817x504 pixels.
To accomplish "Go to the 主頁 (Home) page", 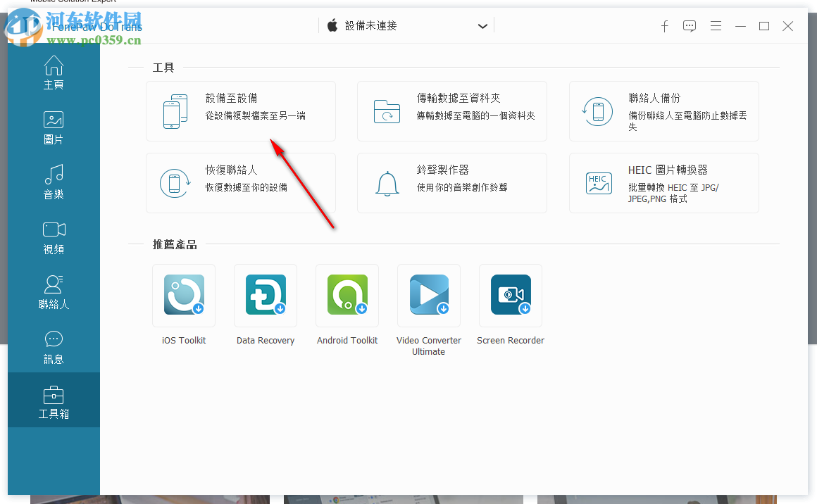I will coord(54,73).
